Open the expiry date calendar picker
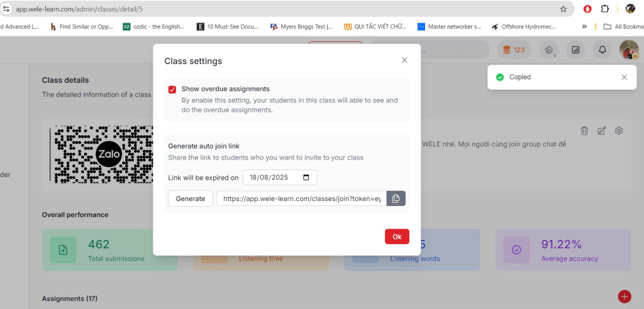644x309 pixels. tap(306, 178)
